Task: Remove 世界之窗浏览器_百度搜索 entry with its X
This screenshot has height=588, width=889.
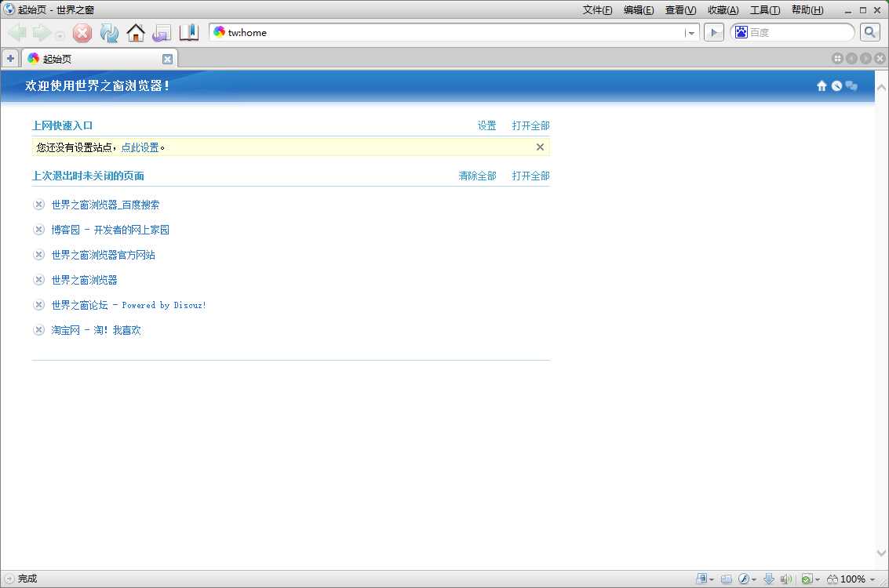Action: (38, 205)
